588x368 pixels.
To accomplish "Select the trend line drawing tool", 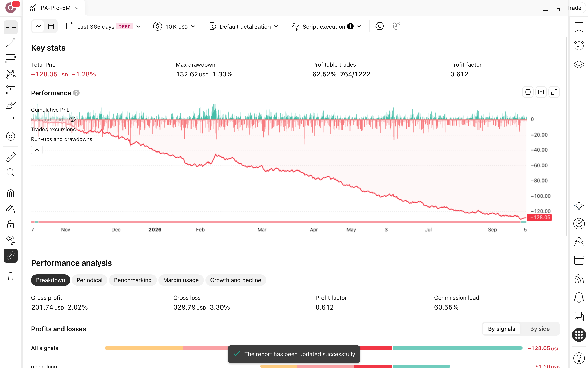I will point(10,43).
